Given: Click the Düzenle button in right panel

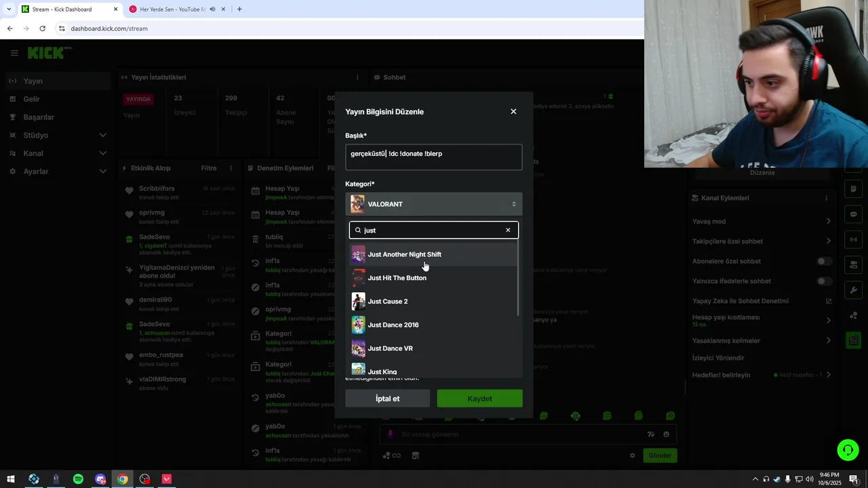Looking at the screenshot, I should (x=762, y=173).
